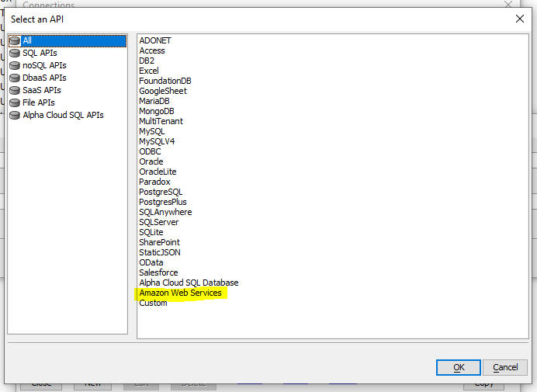Select SQLServer in the list

coord(159,222)
